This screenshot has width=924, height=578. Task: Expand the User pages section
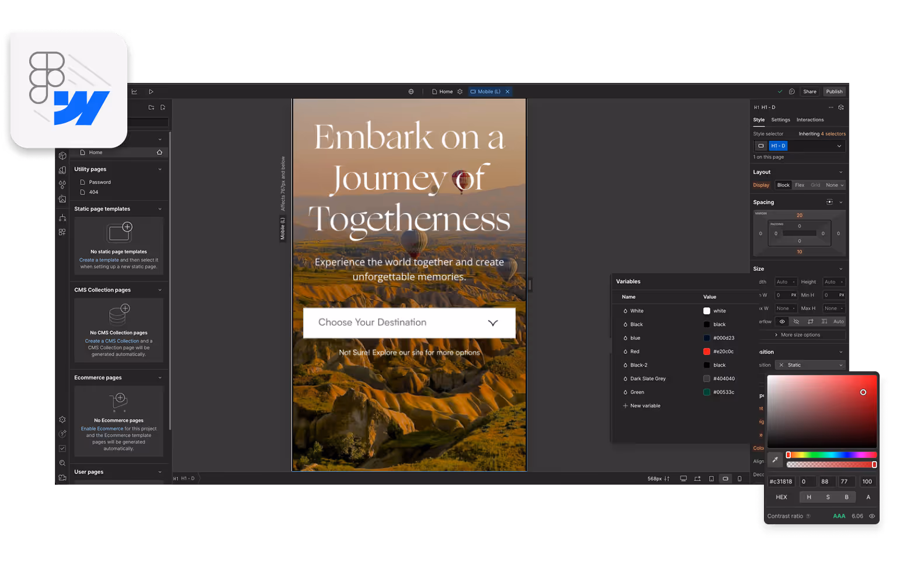160,472
